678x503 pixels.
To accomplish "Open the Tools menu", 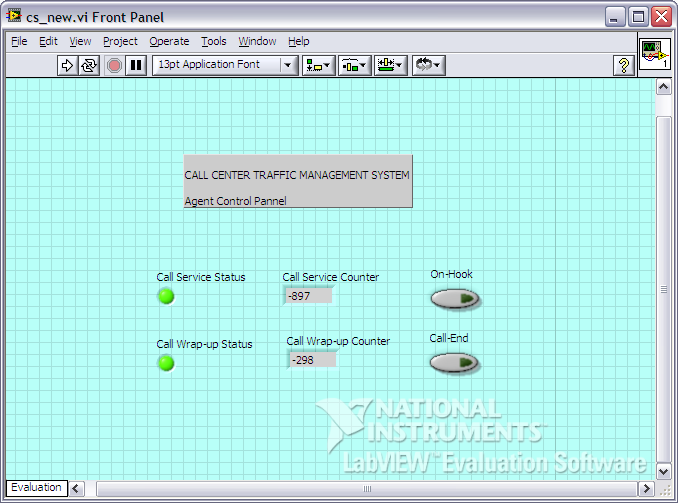I will (213, 41).
